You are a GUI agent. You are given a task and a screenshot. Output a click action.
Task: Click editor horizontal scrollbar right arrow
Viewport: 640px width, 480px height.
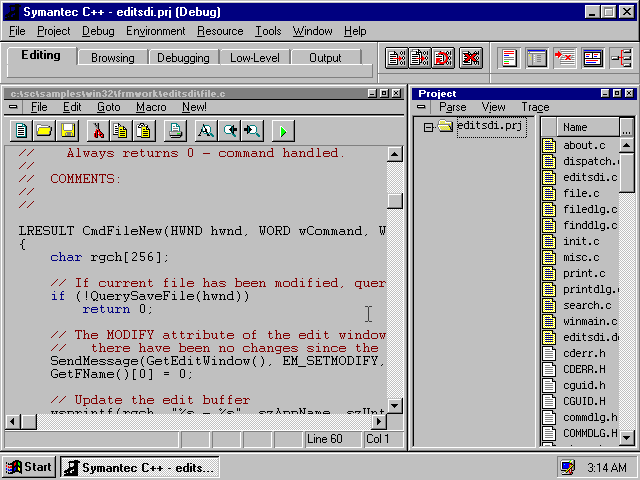pos(379,421)
